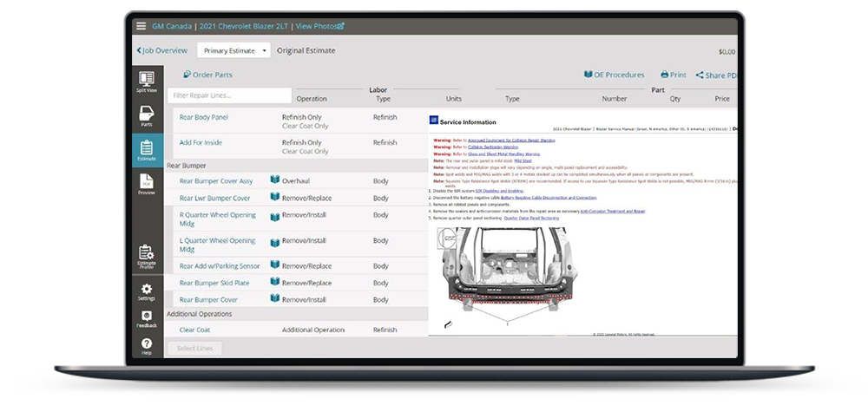The height and width of the screenshot is (405, 868).
Task: Open Anti-Corrosion Treatment and Repair link
Action: point(612,211)
